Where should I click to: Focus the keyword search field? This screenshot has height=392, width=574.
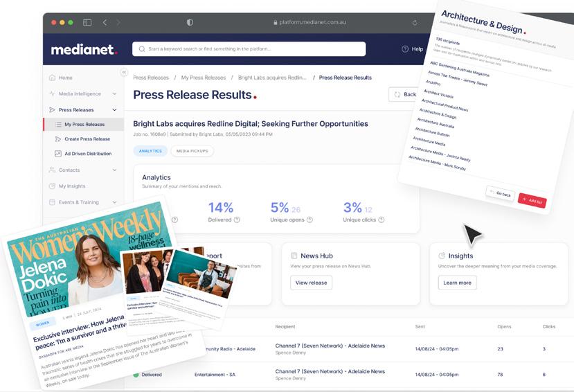click(249, 48)
